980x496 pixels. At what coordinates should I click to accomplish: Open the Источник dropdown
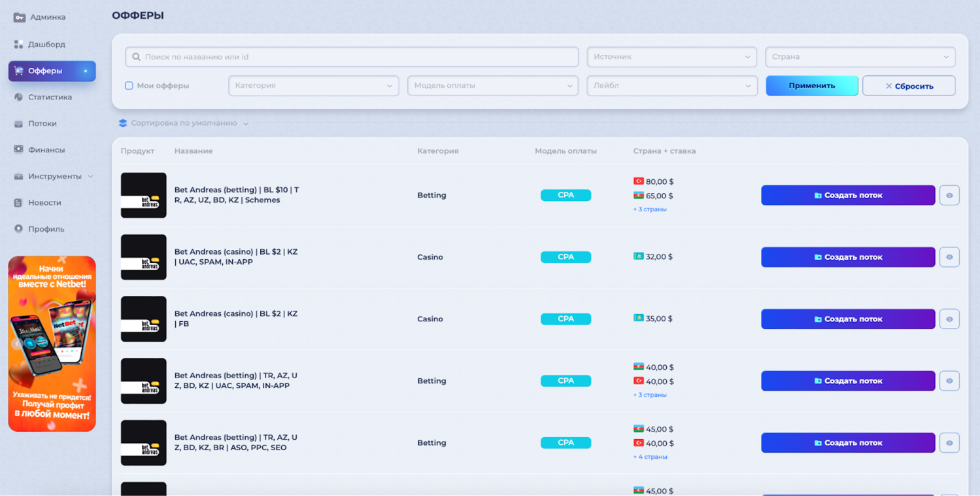point(671,57)
